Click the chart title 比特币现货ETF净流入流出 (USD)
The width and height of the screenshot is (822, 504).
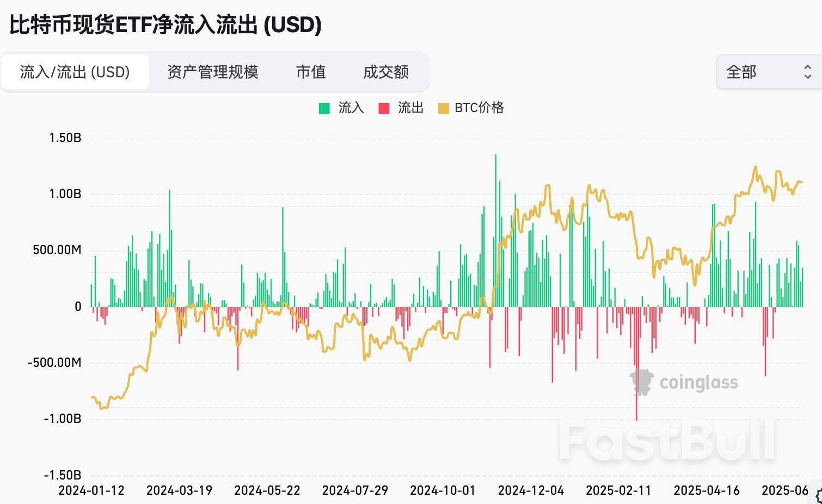(165, 25)
